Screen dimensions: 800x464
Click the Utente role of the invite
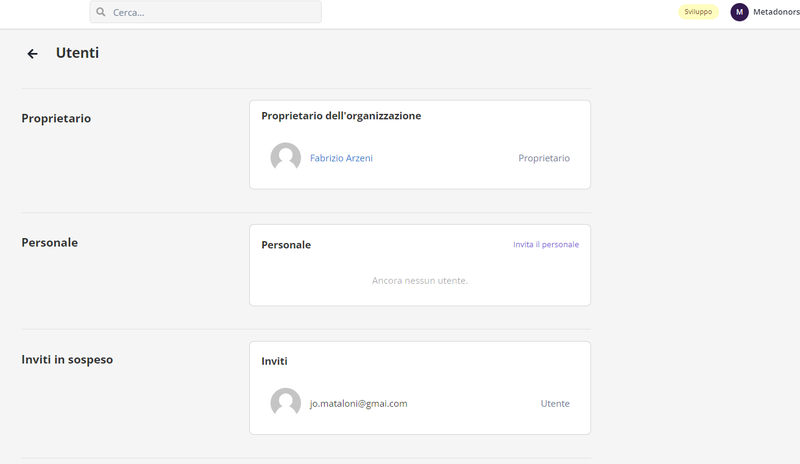pyautogui.click(x=554, y=403)
